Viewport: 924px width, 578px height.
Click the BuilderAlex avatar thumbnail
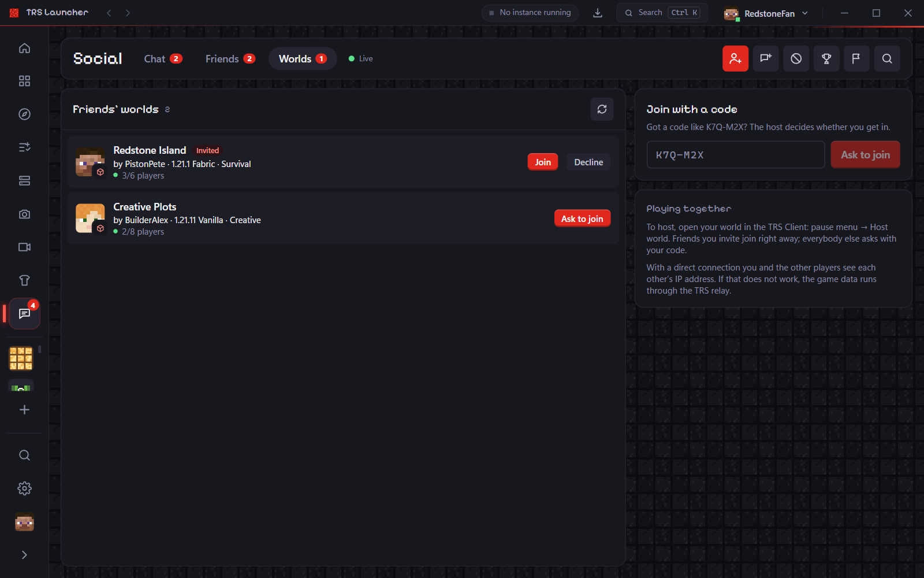(90, 218)
